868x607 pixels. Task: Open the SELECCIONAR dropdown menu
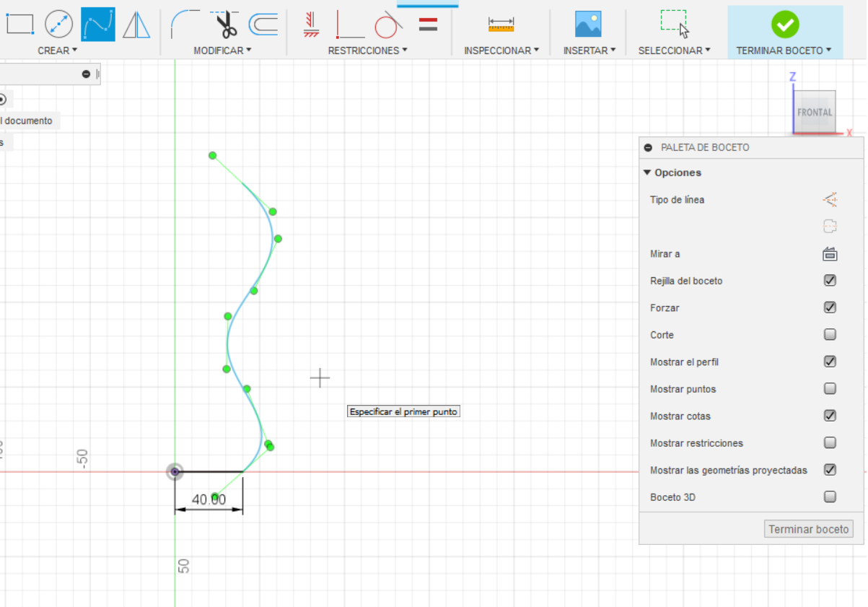[x=674, y=51]
